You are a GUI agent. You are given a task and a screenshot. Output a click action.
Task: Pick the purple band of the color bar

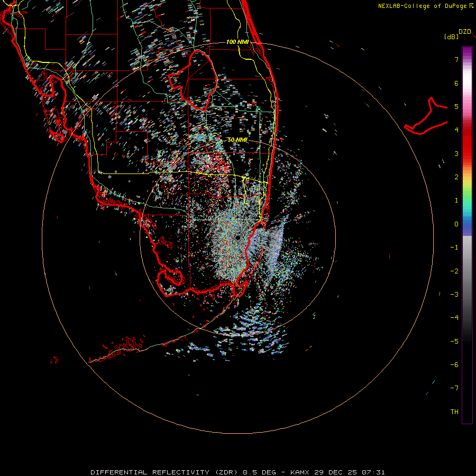tap(467, 52)
